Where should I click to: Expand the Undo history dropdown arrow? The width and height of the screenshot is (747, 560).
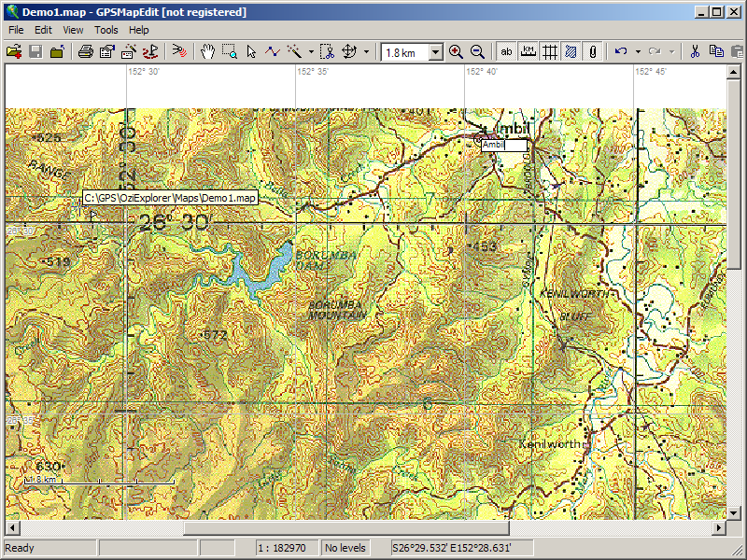tap(638, 52)
